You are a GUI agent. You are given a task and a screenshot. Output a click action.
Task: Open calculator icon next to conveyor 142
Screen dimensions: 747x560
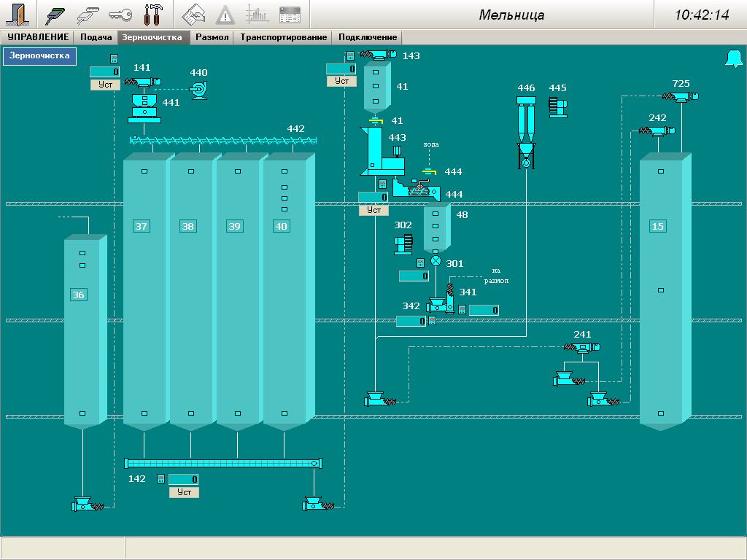(x=161, y=479)
